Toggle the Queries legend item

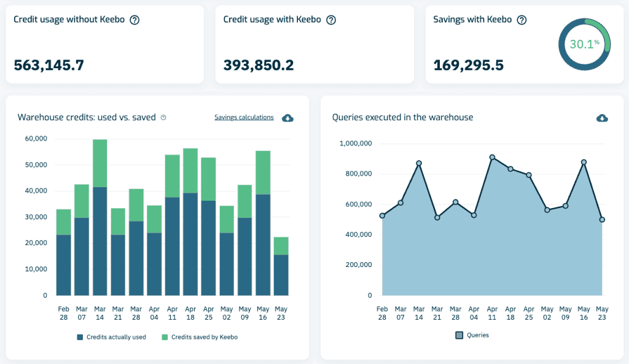coord(472,335)
